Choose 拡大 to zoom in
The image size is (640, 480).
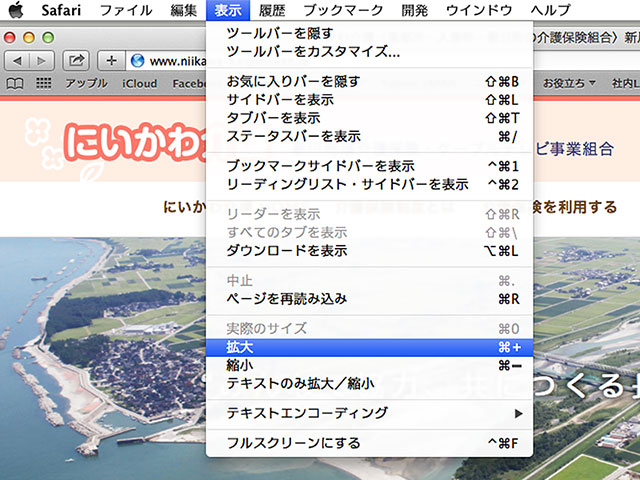coord(369,347)
